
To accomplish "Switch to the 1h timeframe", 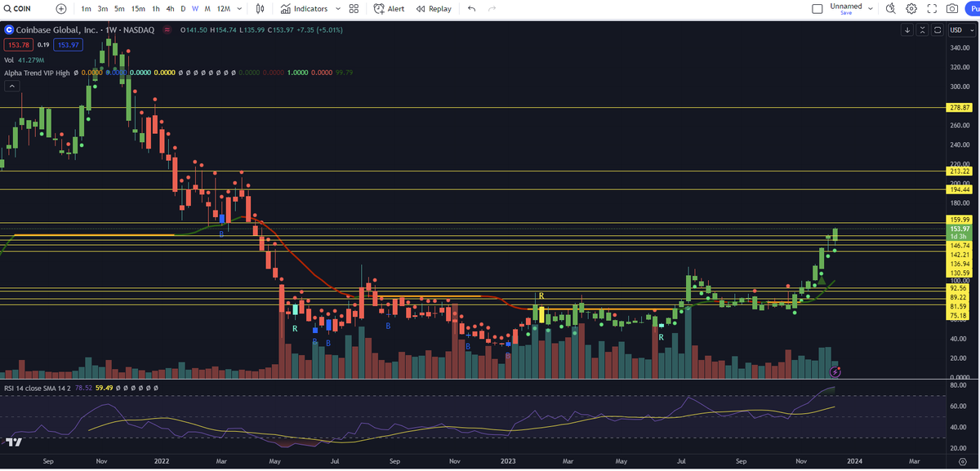I will [x=156, y=8].
